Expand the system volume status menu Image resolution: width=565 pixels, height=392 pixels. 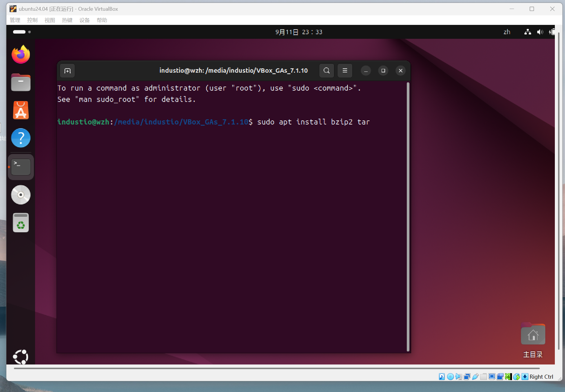coord(540,32)
